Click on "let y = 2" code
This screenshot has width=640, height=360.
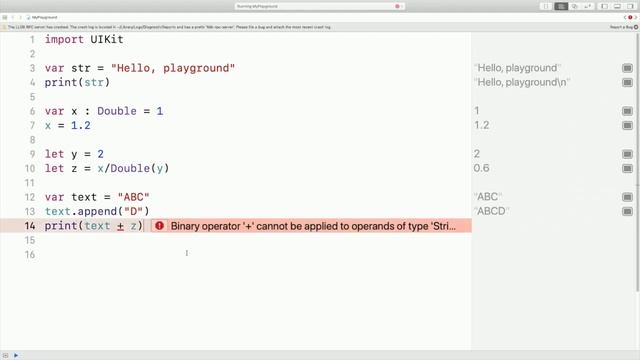[74, 154]
